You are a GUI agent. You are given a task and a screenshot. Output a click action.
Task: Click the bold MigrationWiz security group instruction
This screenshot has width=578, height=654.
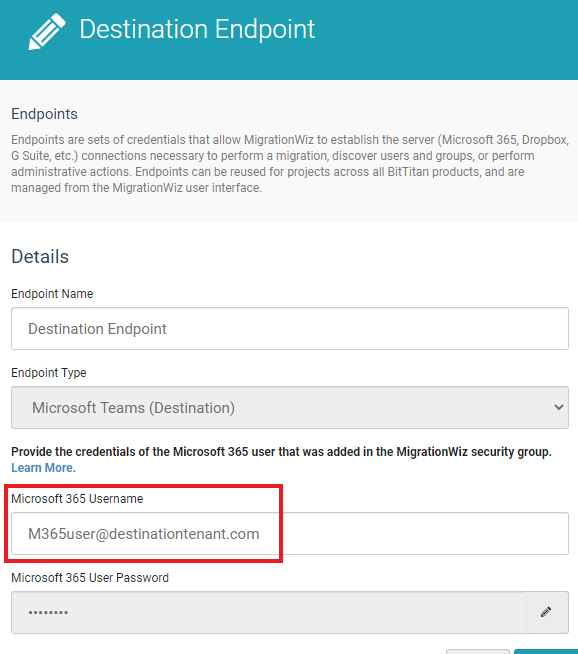(281, 452)
